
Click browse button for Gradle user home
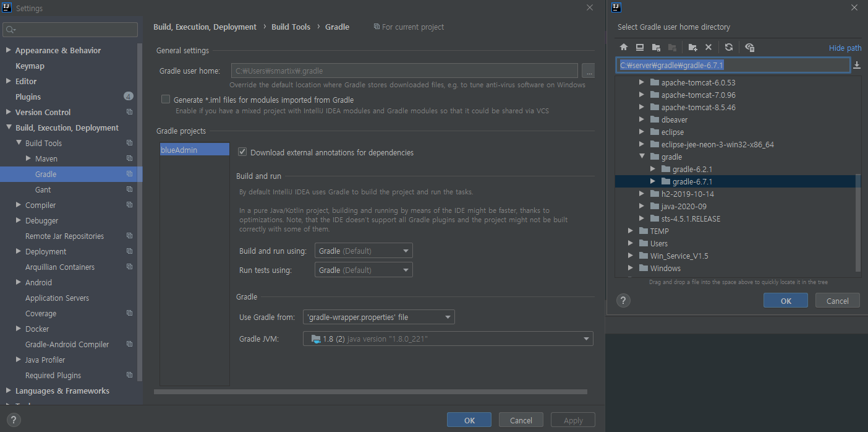click(589, 71)
